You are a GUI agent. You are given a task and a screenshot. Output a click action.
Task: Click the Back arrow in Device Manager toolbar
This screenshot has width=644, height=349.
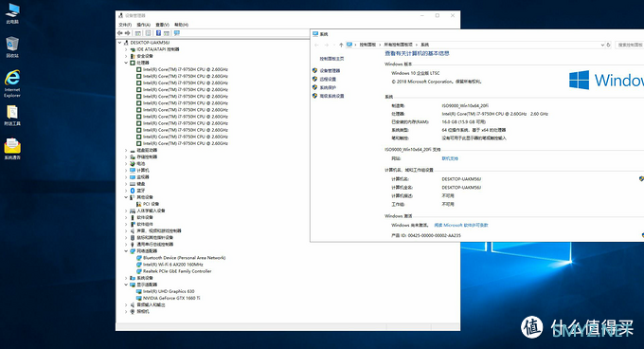pos(120,33)
